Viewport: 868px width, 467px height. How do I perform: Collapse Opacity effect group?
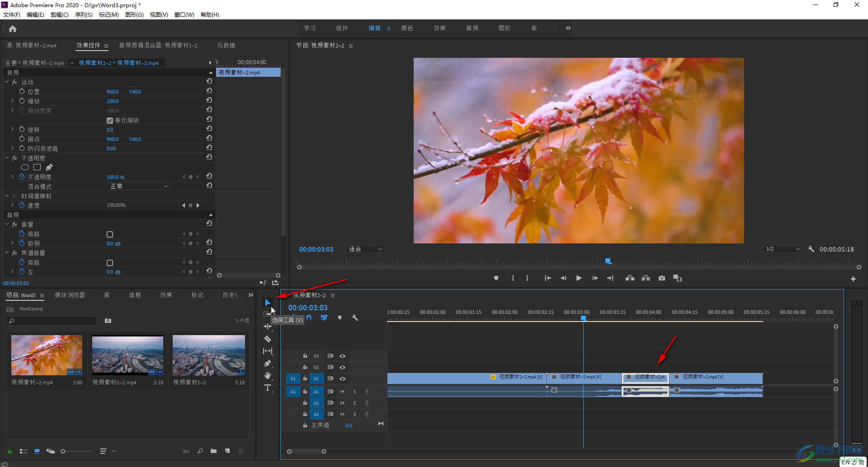pyautogui.click(x=7, y=158)
